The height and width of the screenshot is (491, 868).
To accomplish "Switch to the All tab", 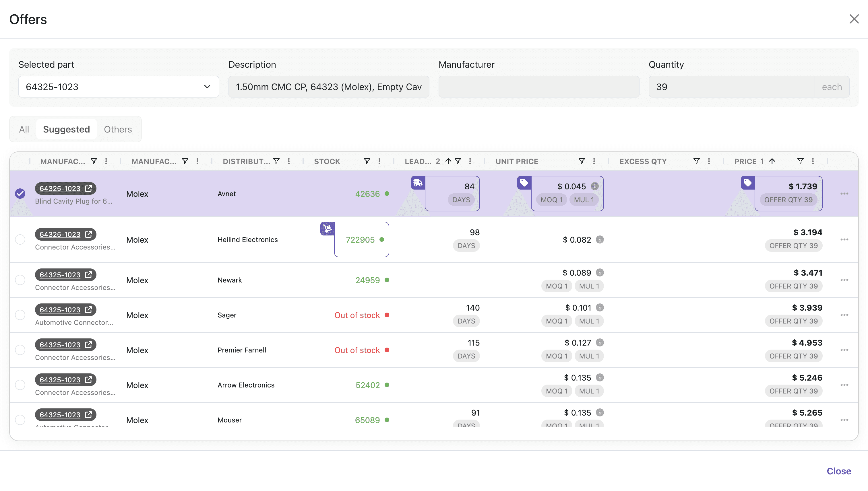I will coord(24,130).
